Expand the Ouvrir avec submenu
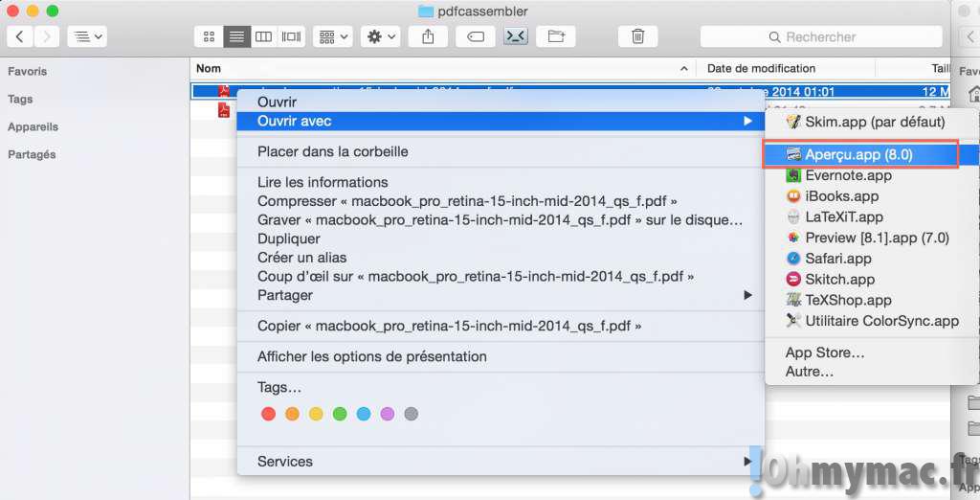The width and height of the screenshot is (980, 500). tap(501, 122)
